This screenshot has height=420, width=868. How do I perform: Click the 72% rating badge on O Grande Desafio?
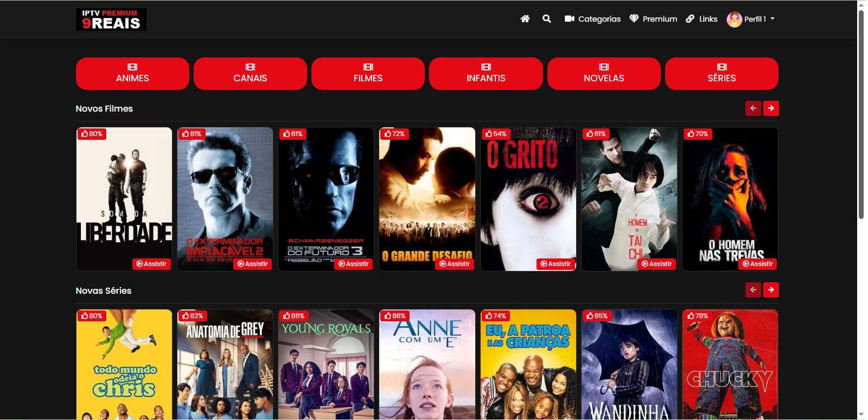coord(394,134)
